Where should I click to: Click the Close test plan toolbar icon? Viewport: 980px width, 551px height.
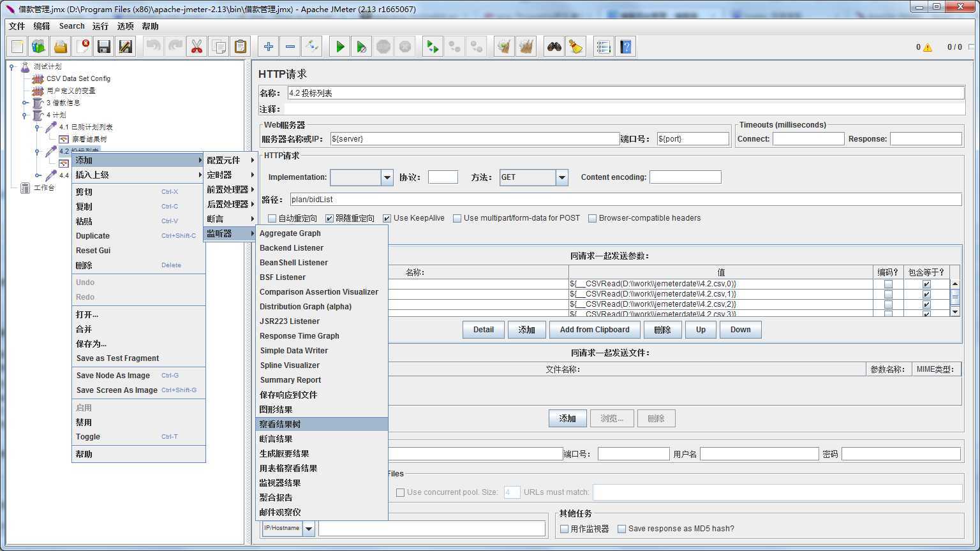click(82, 47)
